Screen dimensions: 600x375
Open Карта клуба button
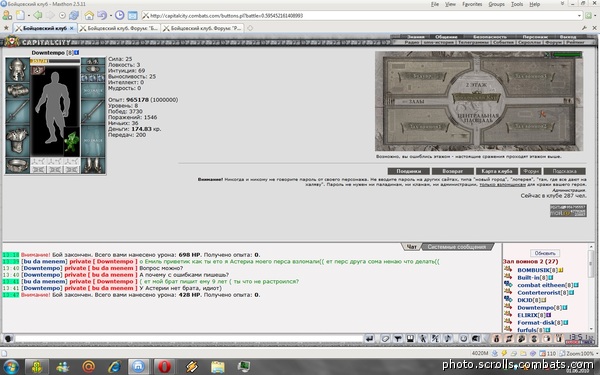tap(497, 171)
